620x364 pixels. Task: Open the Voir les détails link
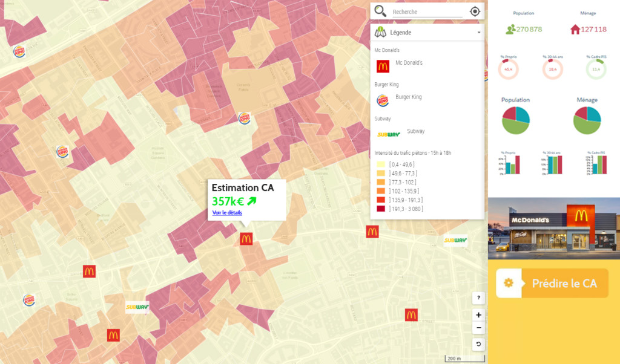pos(227,212)
